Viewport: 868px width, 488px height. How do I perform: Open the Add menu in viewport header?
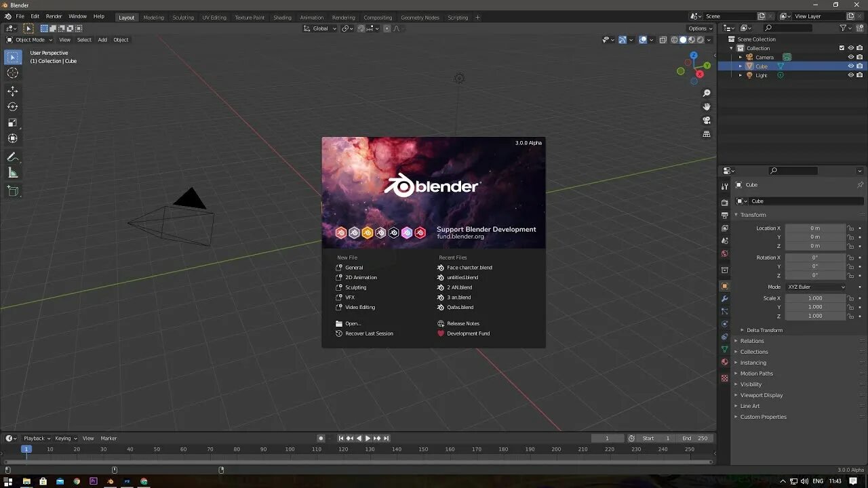coord(102,40)
